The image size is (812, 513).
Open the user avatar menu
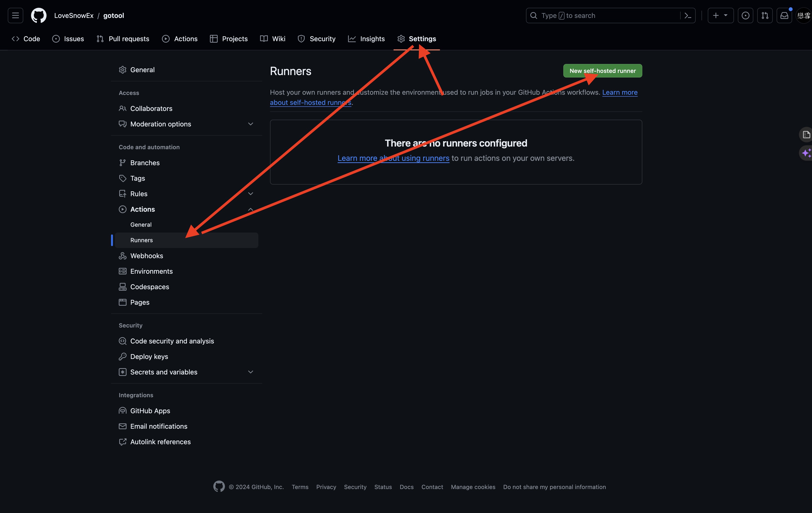click(804, 16)
